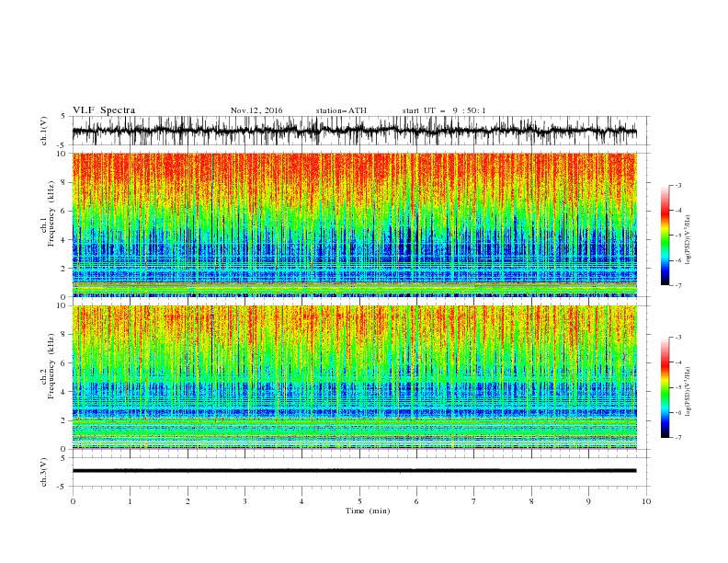Viewport: 728px width, 563px height.
Task: Click the ch.2 spectrogram panel
Action: pos(354,377)
